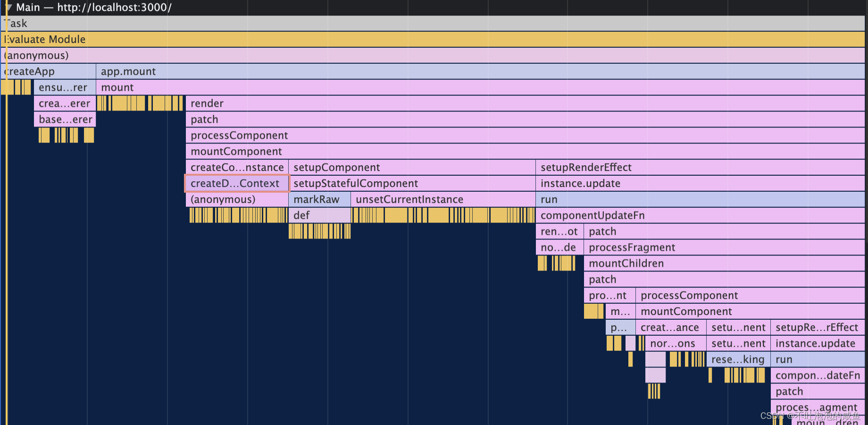Screen dimensions: 868x425
Task: Select the render call bar
Action: [x=526, y=104]
